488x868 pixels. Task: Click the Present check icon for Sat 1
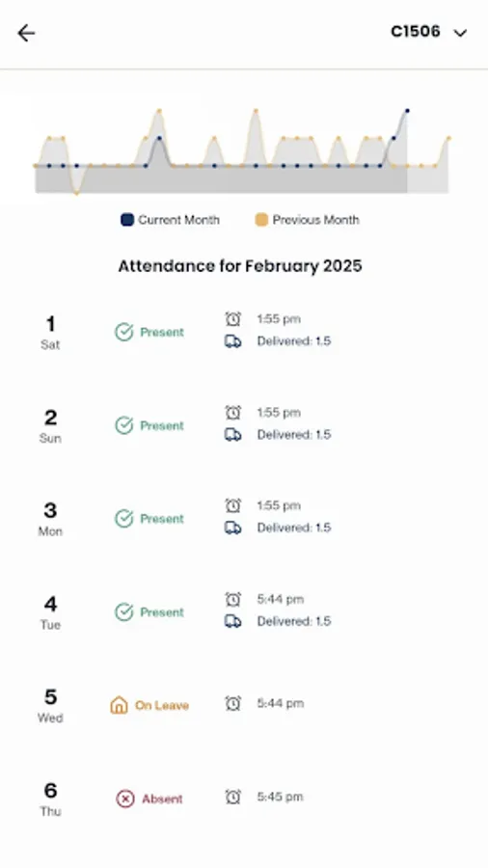124,332
